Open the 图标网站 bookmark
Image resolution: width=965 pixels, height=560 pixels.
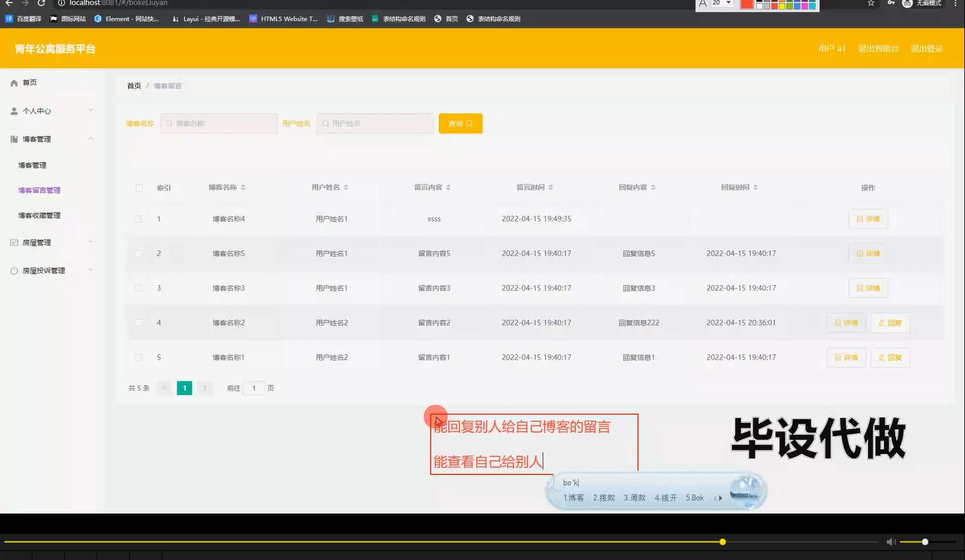pyautogui.click(x=68, y=19)
